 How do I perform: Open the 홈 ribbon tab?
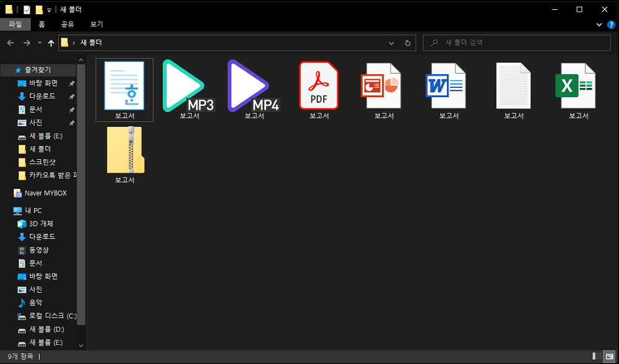pyautogui.click(x=41, y=24)
